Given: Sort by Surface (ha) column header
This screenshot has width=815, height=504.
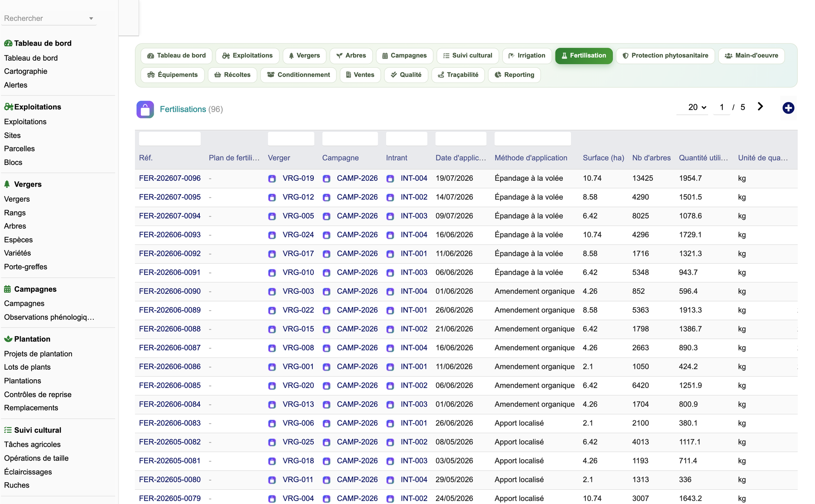Looking at the screenshot, I should click(604, 158).
